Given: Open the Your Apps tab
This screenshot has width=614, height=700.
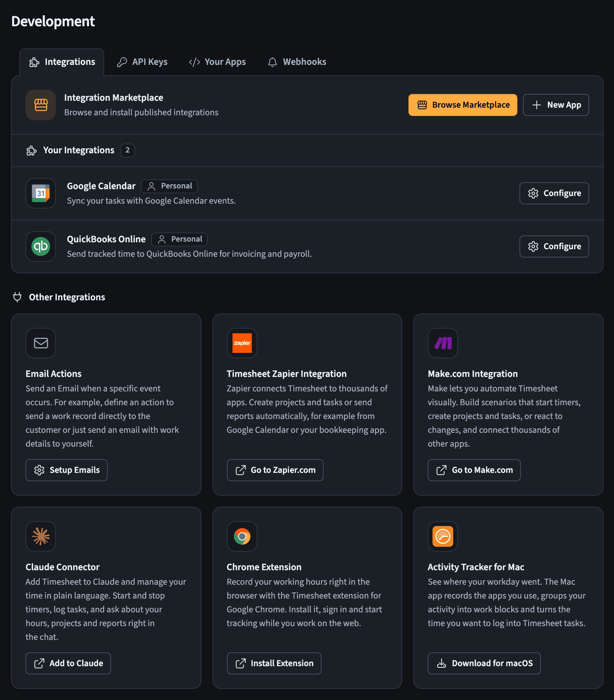Looking at the screenshot, I should point(217,62).
